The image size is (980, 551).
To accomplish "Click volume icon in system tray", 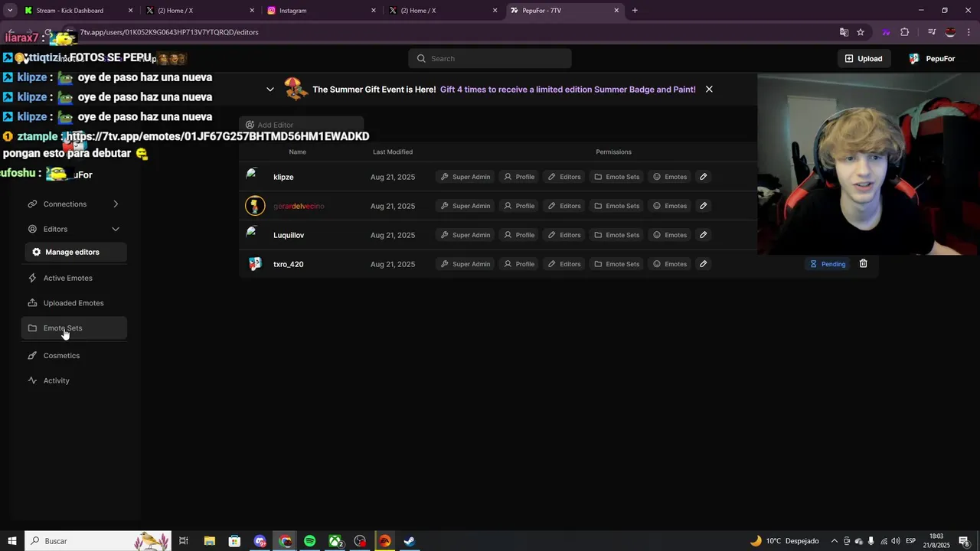I will pos(895,541).
